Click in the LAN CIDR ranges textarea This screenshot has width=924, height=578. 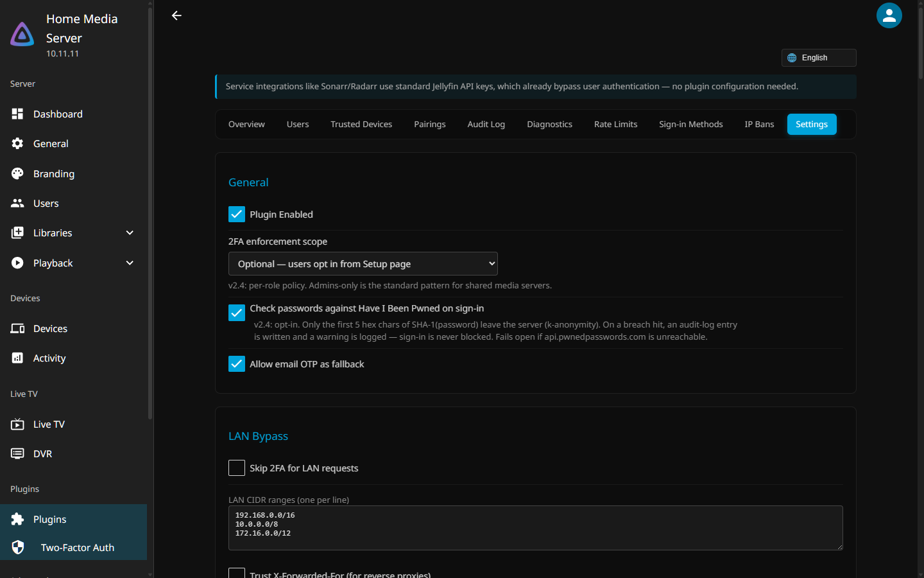tap(536, 528)
